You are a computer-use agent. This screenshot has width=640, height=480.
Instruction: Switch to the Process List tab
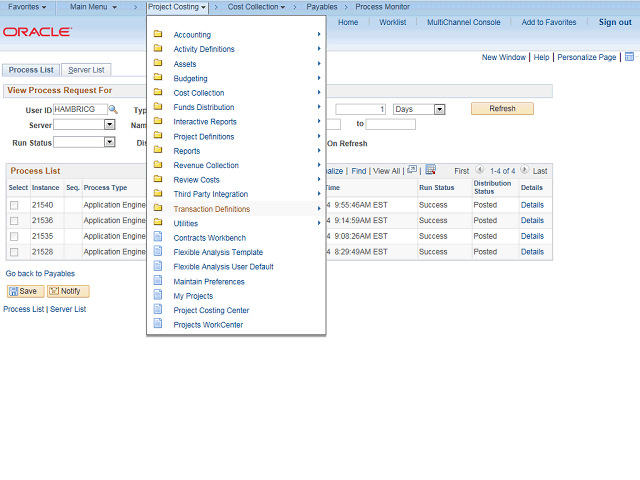click(31, 70)
